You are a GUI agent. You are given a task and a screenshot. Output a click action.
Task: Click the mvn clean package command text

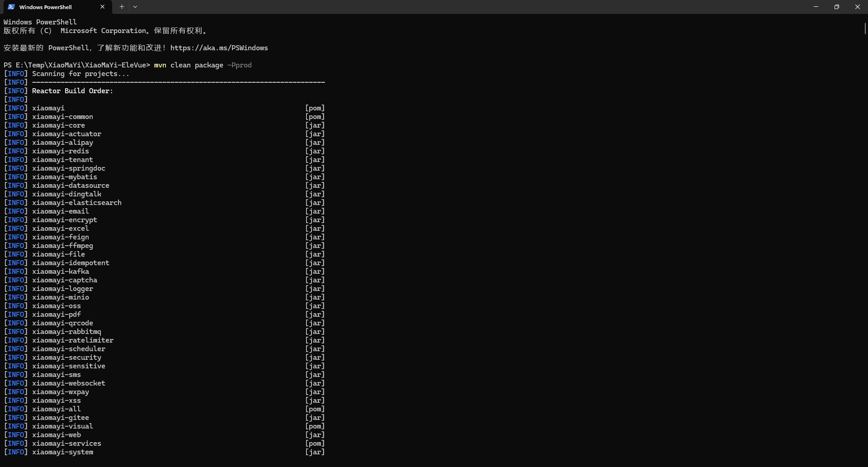[189, 65]
